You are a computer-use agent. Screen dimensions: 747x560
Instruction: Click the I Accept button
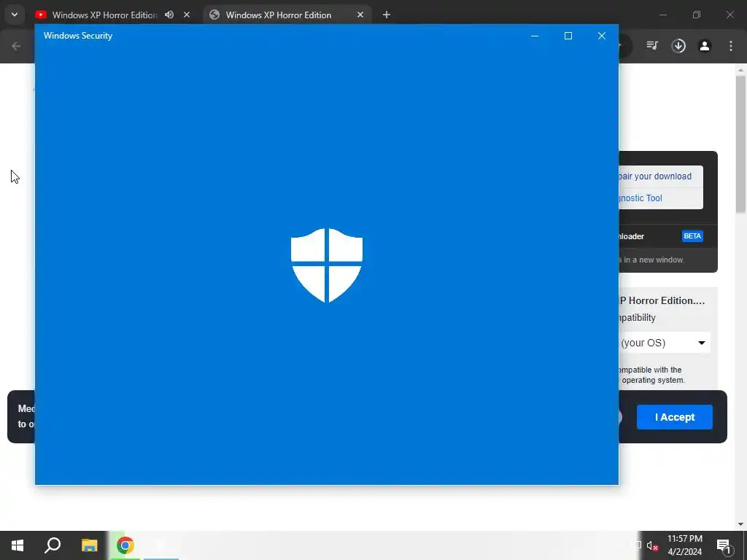[x=675, y=417]
